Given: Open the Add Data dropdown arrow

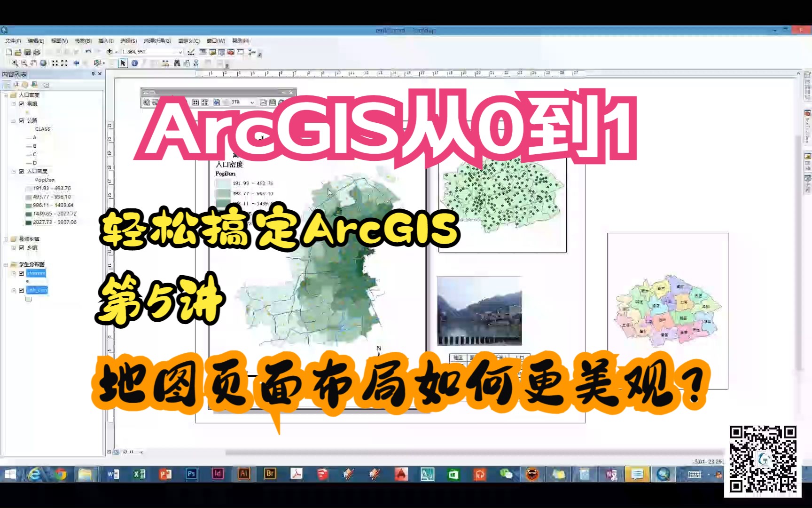Looking at the screenshot, I should 116,52.
